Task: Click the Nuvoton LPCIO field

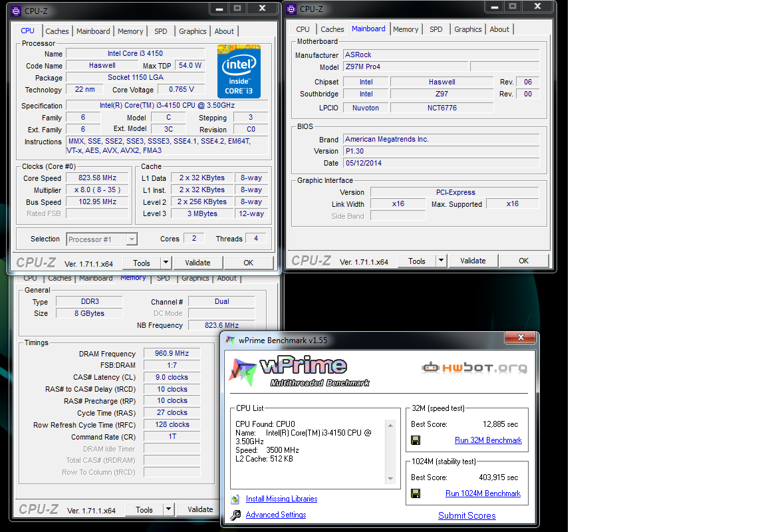Action: tap(366, 108)
